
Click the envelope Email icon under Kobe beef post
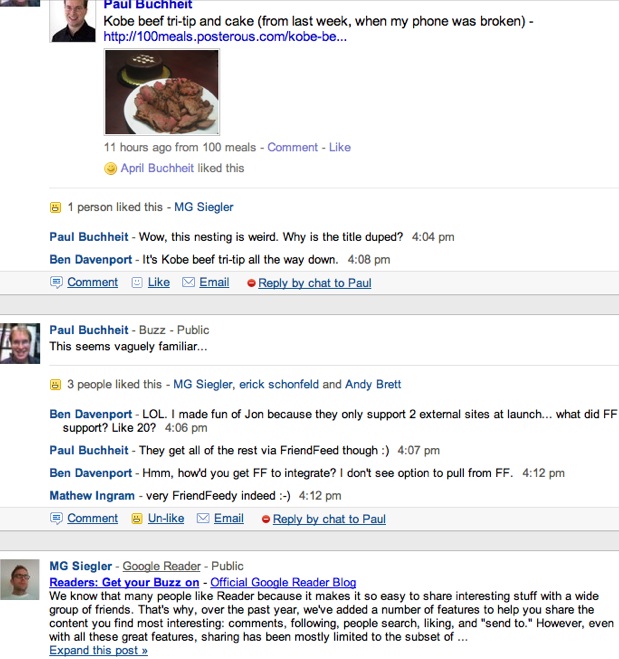click(188, 283)
